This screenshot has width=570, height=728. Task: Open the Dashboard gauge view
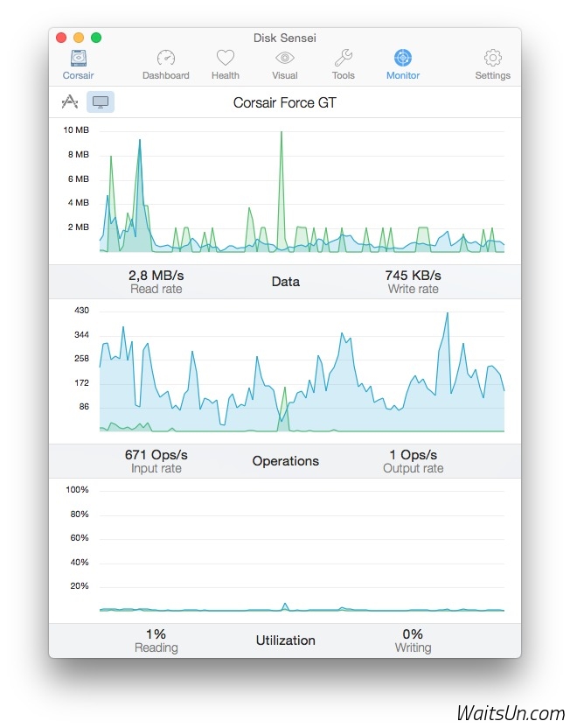166,59
